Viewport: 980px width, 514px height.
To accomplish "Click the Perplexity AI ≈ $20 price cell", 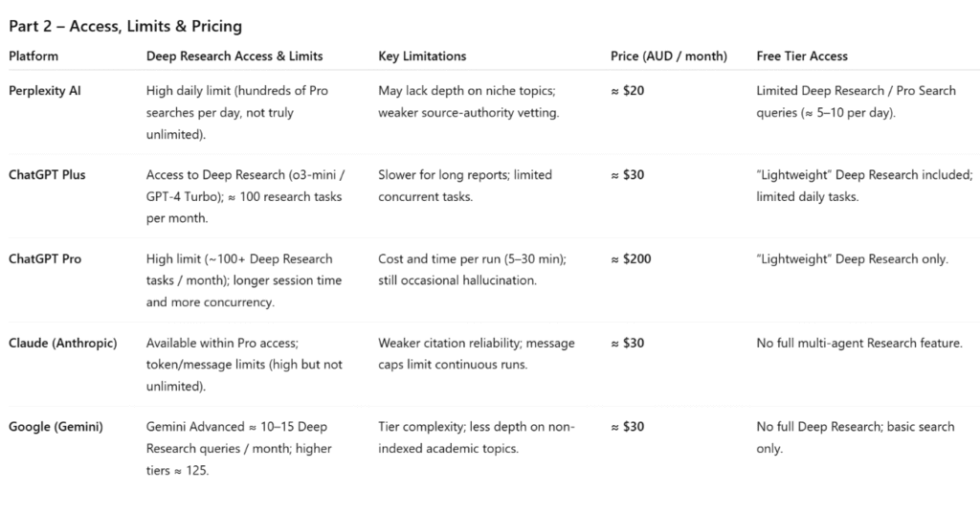I will pyautogui.click(x=630, y=91).
